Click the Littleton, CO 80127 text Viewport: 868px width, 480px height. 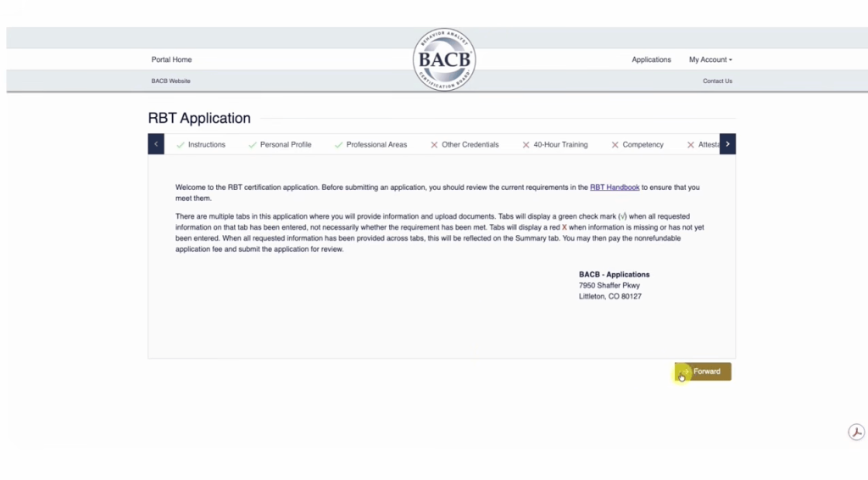(610, 296)
